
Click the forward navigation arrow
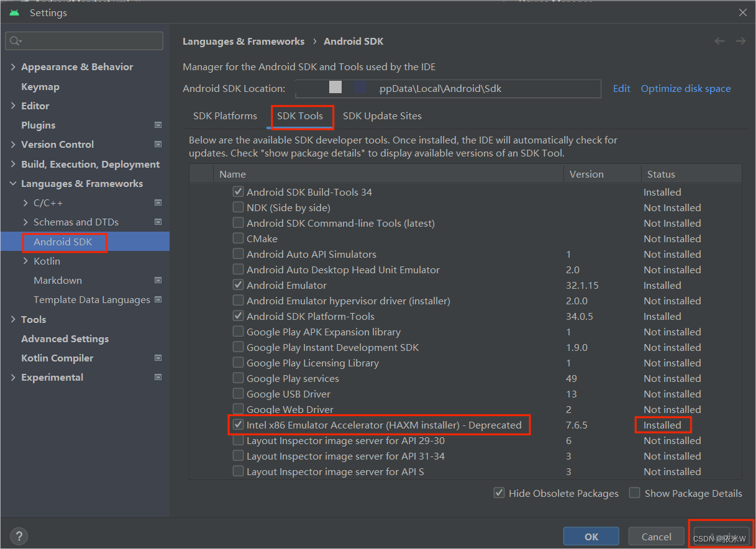coord(740,41)
